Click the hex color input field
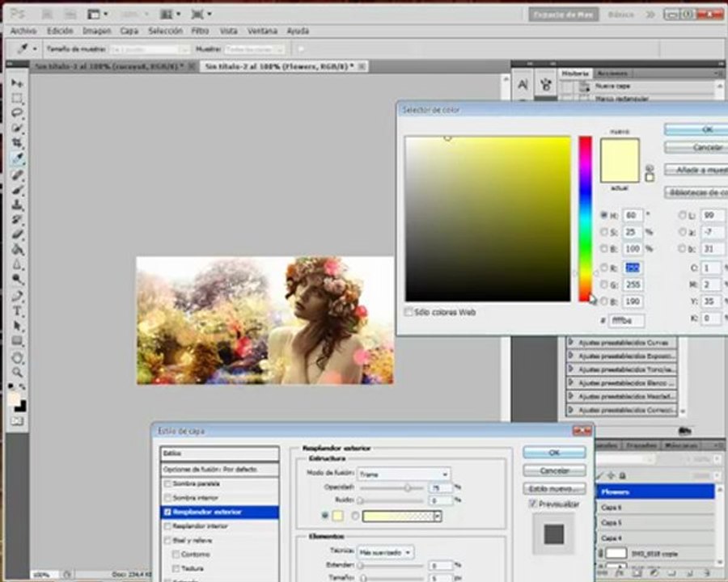This screenshot has height=582, width=728. coord(626,320)
